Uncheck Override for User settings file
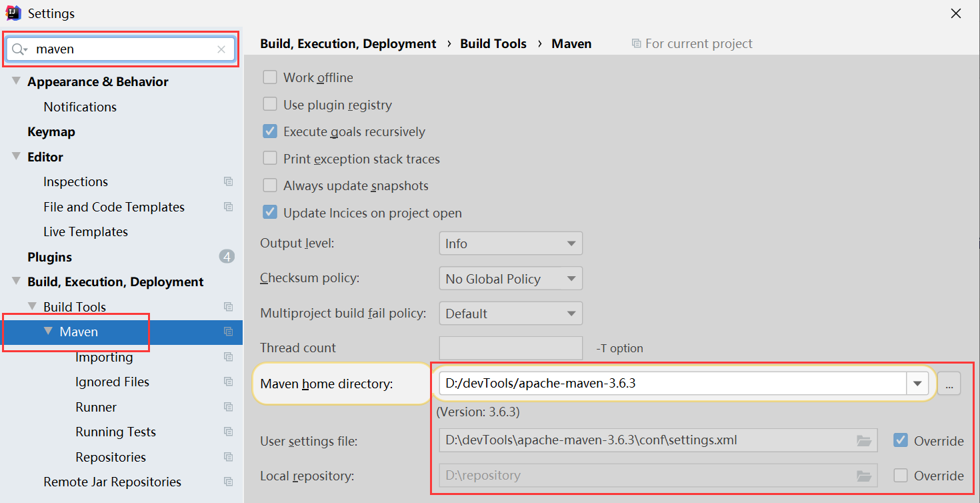The height and width of the screenshot is (503, 980). point(901,440)
